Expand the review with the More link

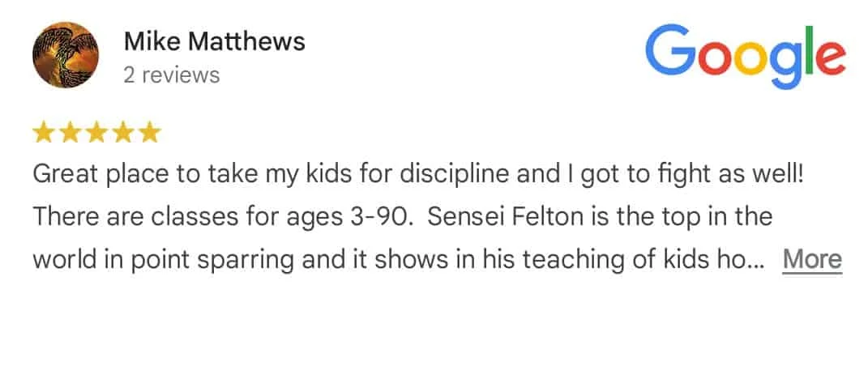pyautogui.click(x=812, y=259)
